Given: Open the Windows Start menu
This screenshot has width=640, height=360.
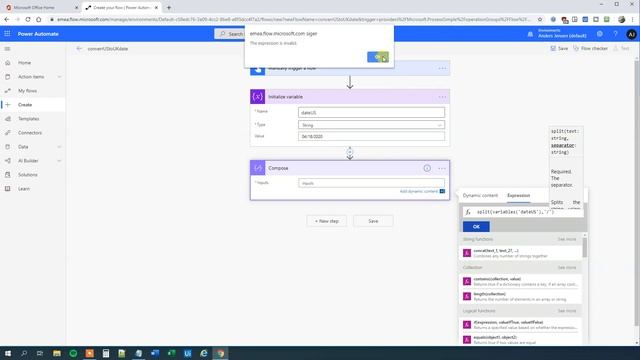Looking at the screenshot, I should 8,353.
